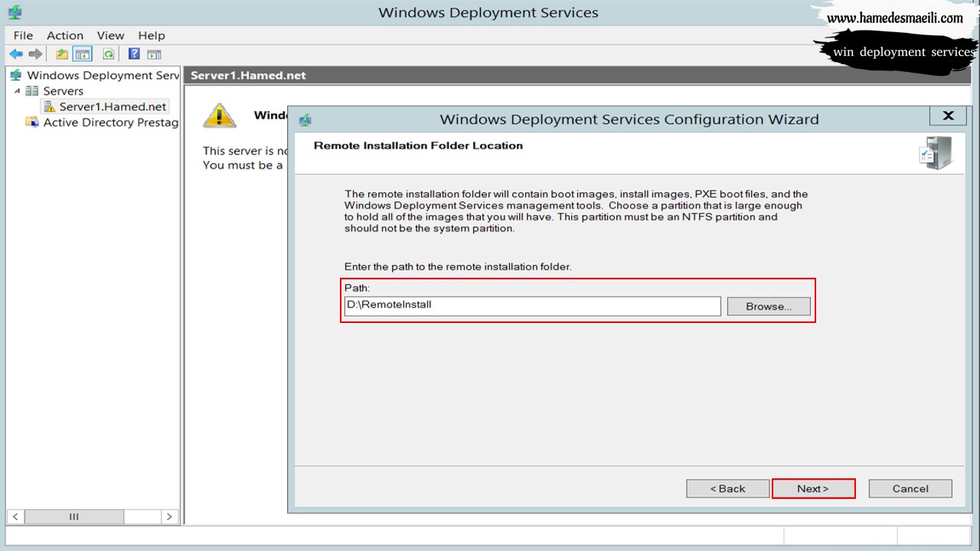The width and height of the screenshot is (980, 551).
Task: Click the Server1 warning server icon
Action: [49, 107]
